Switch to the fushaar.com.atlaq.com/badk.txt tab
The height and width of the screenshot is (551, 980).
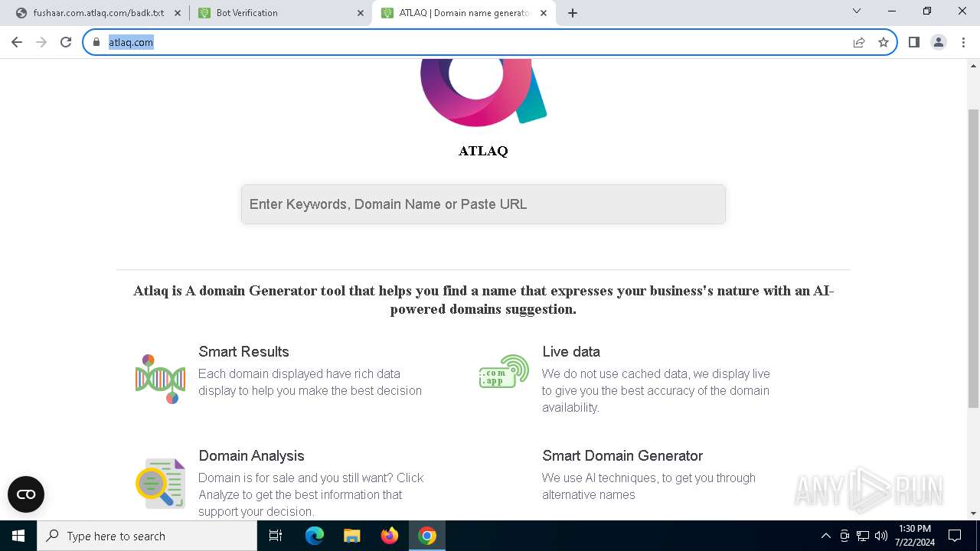pos(98,13)
